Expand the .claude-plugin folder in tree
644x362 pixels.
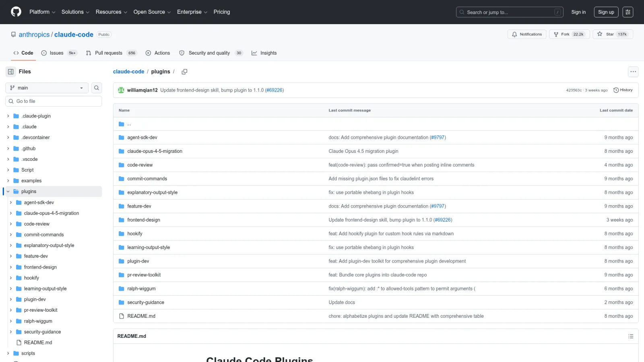(x=8, y=116)
